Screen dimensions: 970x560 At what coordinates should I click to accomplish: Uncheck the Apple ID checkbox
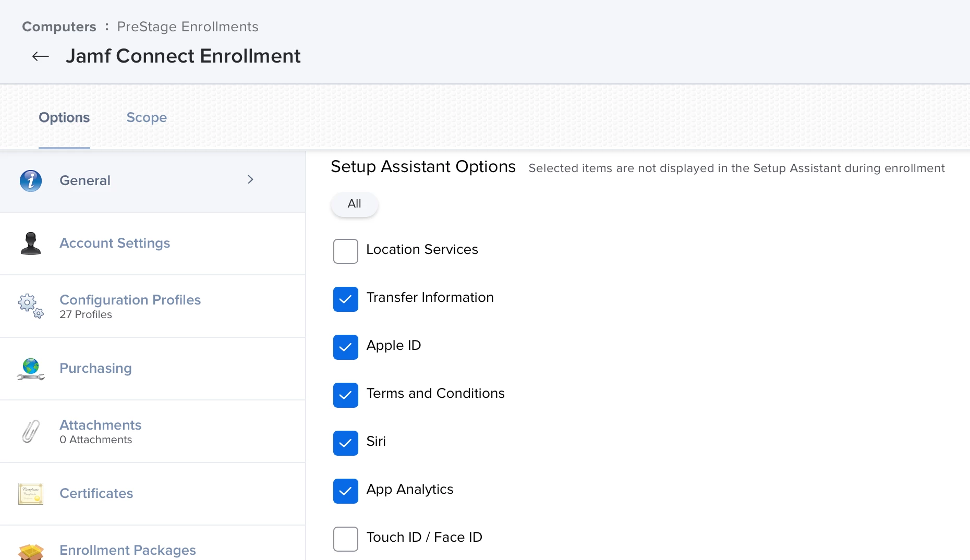[346, 347]
